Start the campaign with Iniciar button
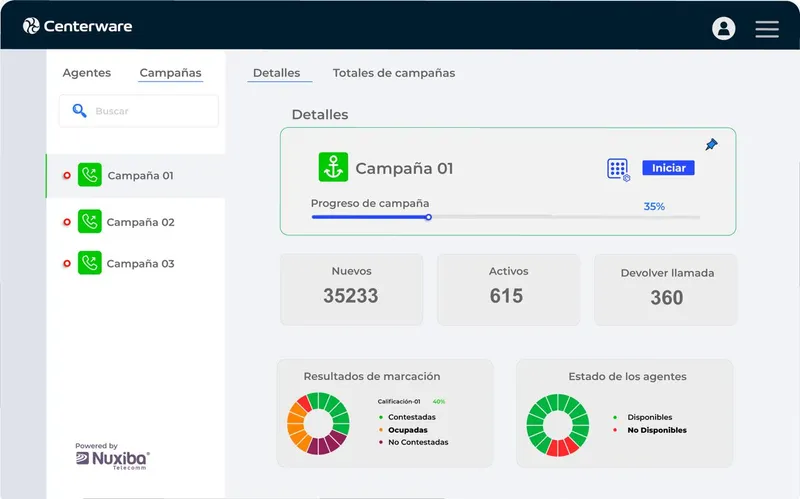 tap(668, 168)
